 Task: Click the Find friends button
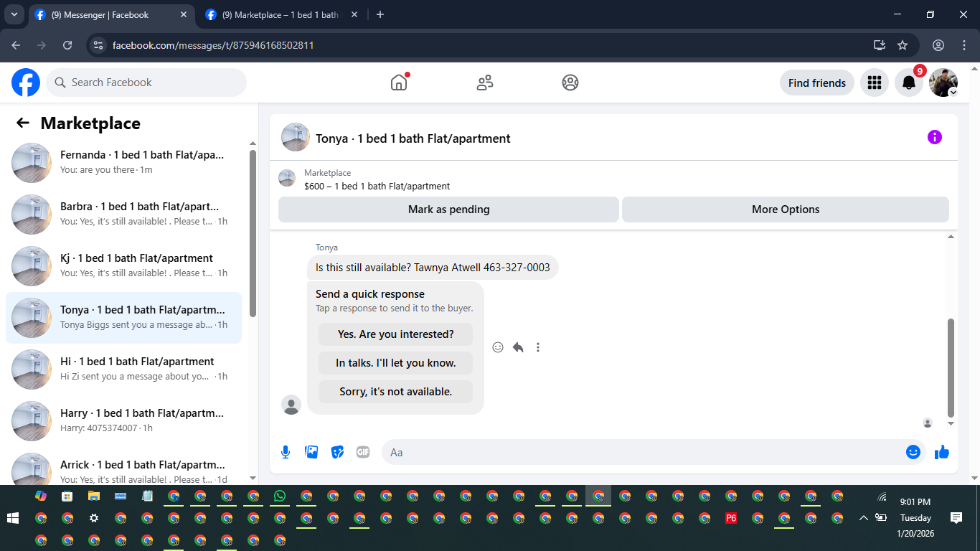click(x=817, y=83)
